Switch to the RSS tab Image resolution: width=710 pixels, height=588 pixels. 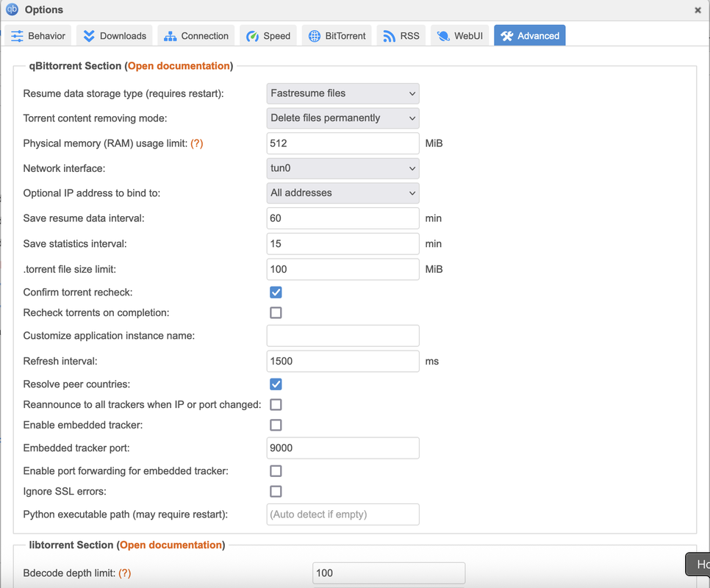(x=401, y=36)
